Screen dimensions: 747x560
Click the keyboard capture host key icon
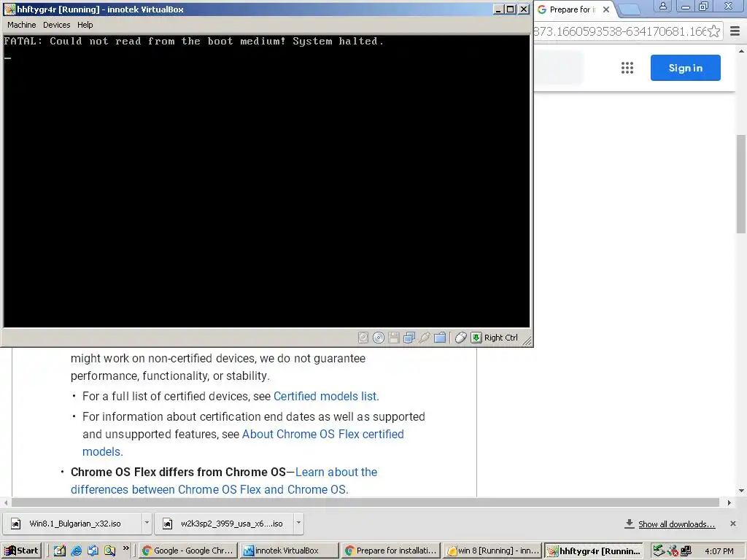point(476,338)
